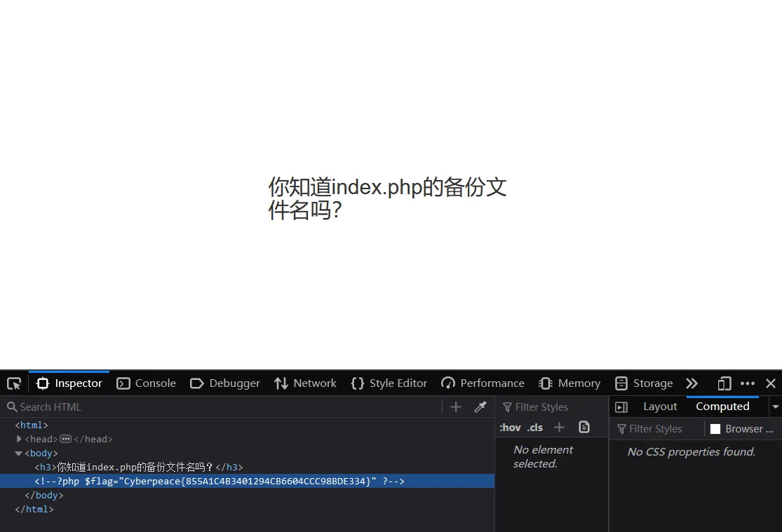This screenshot has height=532, width=782.
Task: Focus the Filter Styles field in the Computed pane
Action: pyautogui.click(x=658, y=429)
